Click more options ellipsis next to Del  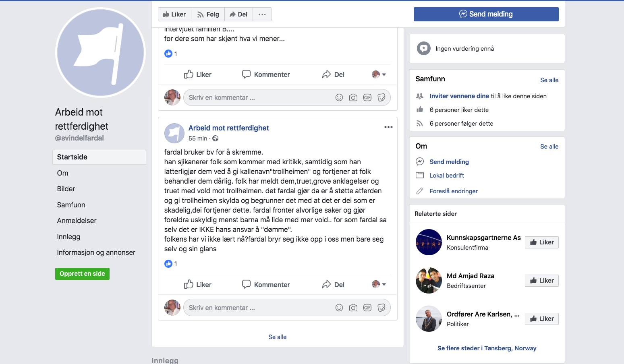[262, 14]
